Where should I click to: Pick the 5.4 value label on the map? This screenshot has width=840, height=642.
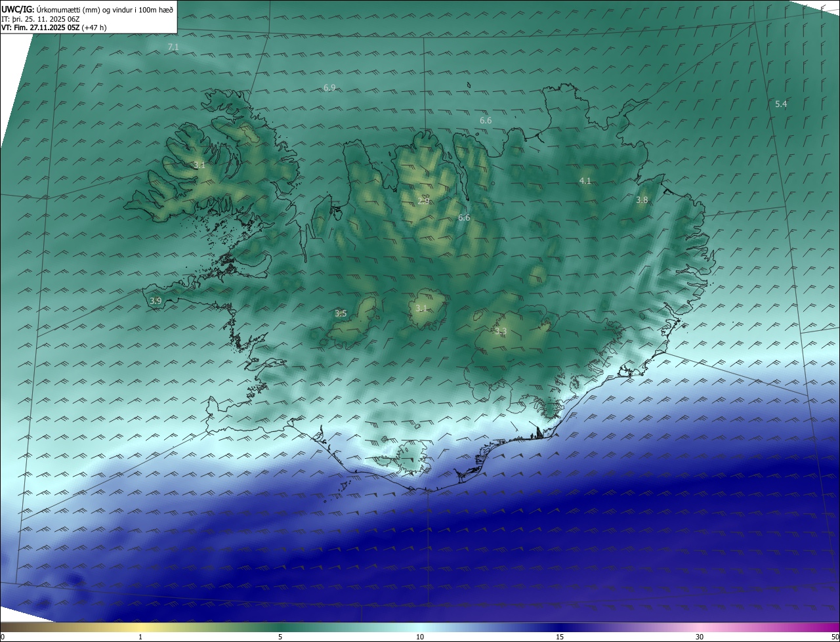(x=781, y=104)
